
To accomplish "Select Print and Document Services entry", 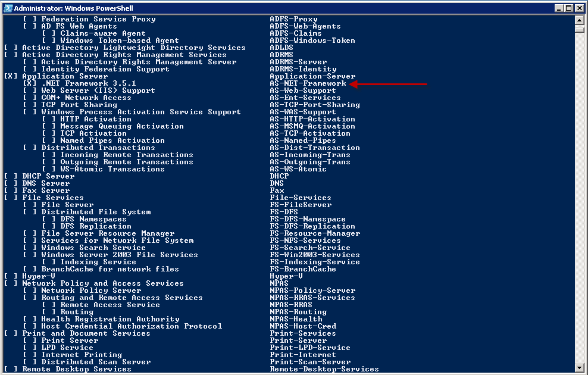I will (86, 333).
